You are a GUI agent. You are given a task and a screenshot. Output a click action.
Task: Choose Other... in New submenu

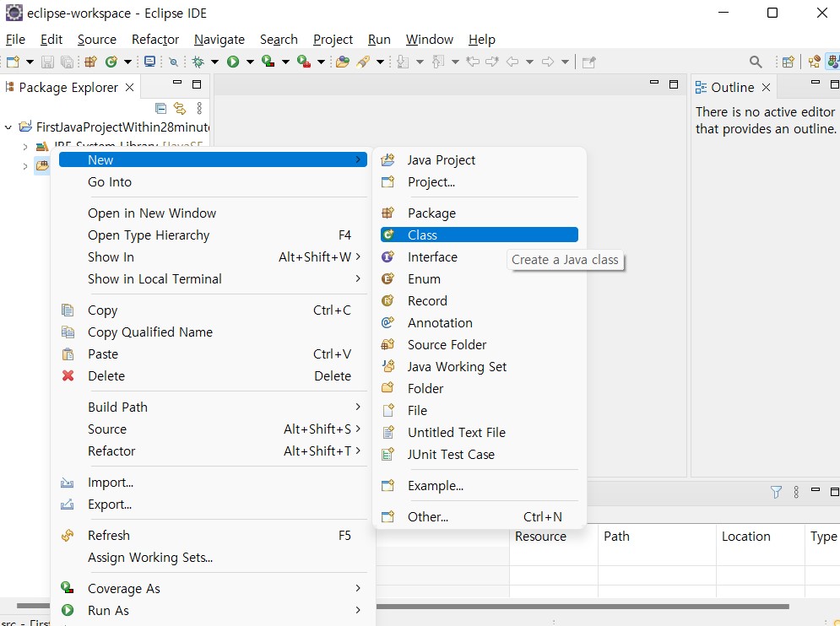tap(480, 517)
